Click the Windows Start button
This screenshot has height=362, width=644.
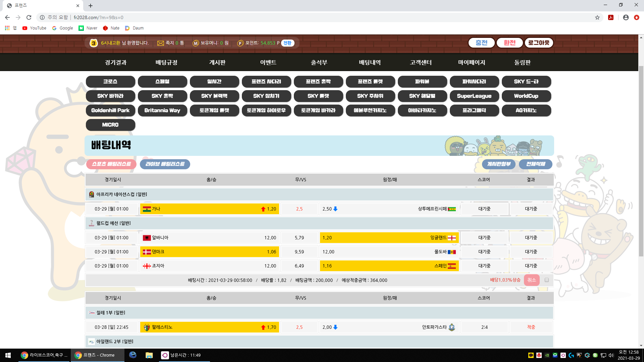click(8, 355)
